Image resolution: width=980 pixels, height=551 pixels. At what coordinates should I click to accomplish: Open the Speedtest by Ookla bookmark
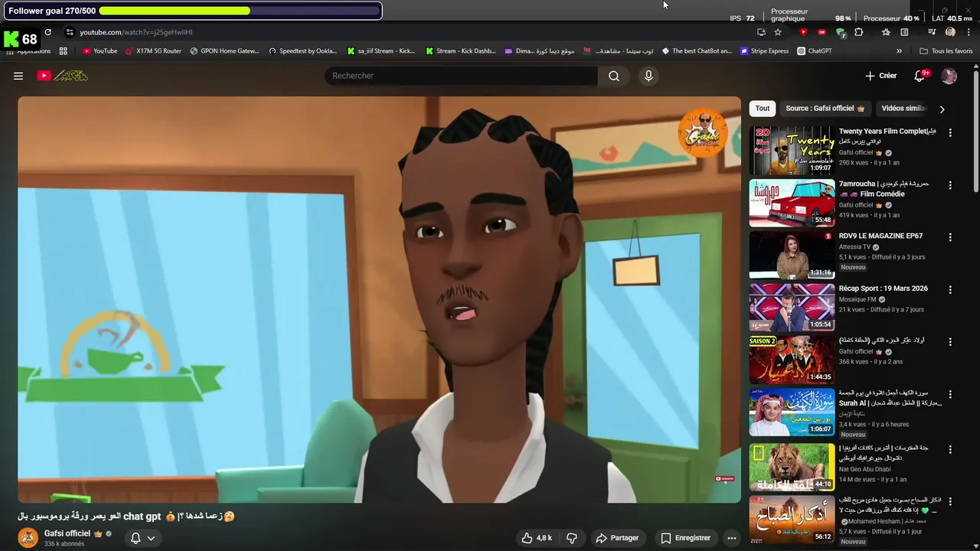(302, 51)
